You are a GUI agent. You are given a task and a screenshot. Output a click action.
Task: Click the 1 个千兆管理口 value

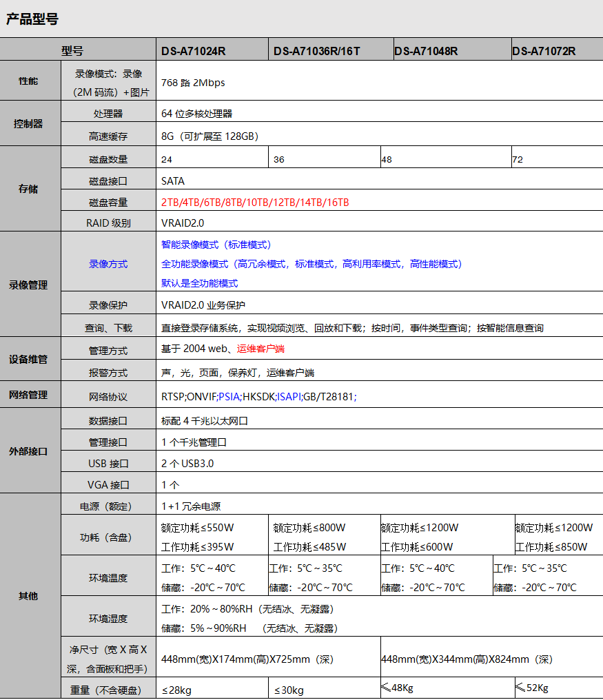coord(194,442)
